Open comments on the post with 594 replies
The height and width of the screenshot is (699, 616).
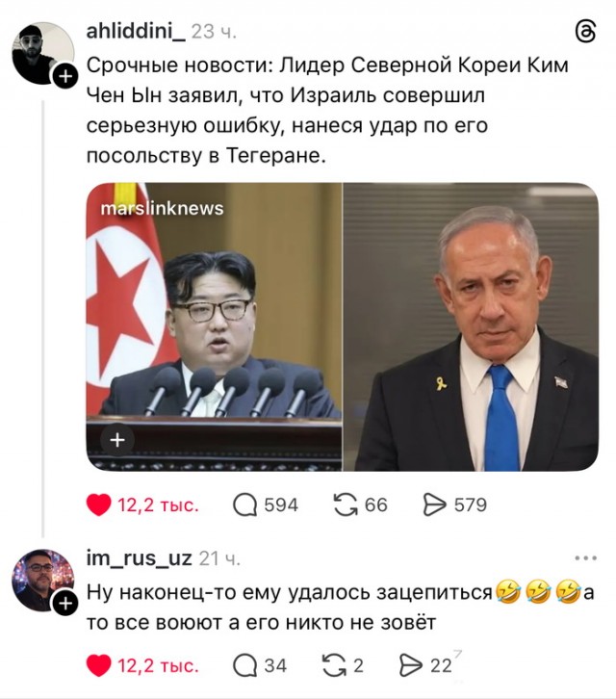(x=245, y=505)
